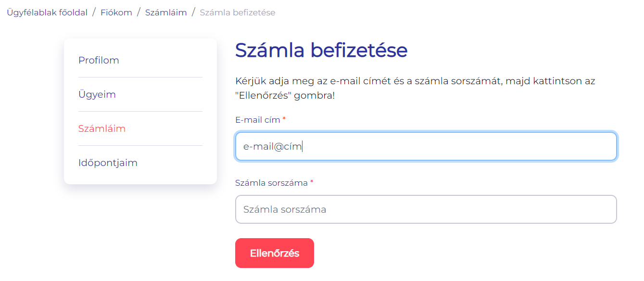
Task: Click the Számla sorszáma field label
Action: coord(271,183)
